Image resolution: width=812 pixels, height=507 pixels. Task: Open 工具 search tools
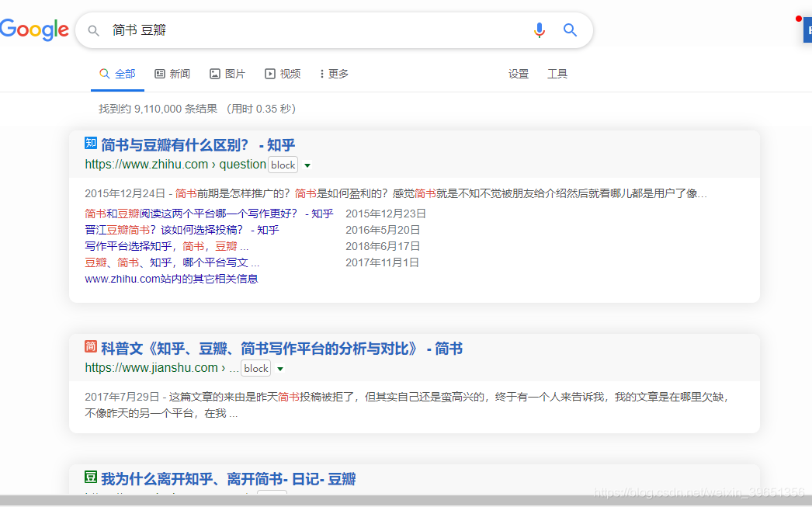click(x=557, y=74)
